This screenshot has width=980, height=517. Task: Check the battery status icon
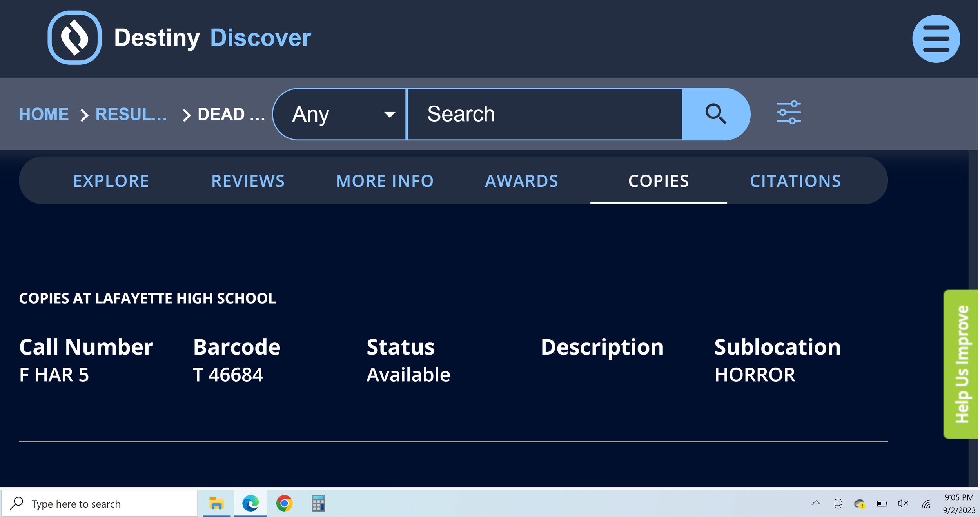[x=882, y=504]
